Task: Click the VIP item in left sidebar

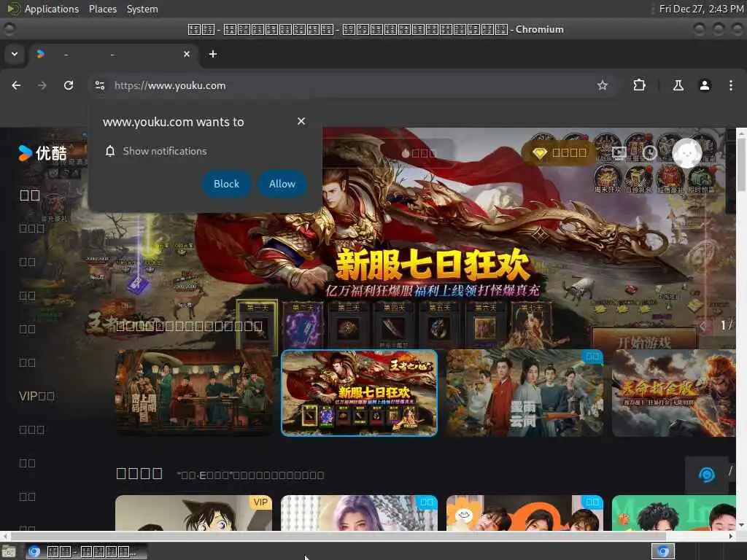Action: point(36,396)
